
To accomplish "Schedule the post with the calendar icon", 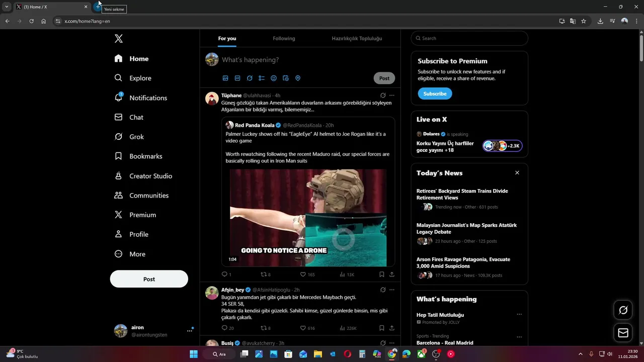I will (x=286, y=78).
